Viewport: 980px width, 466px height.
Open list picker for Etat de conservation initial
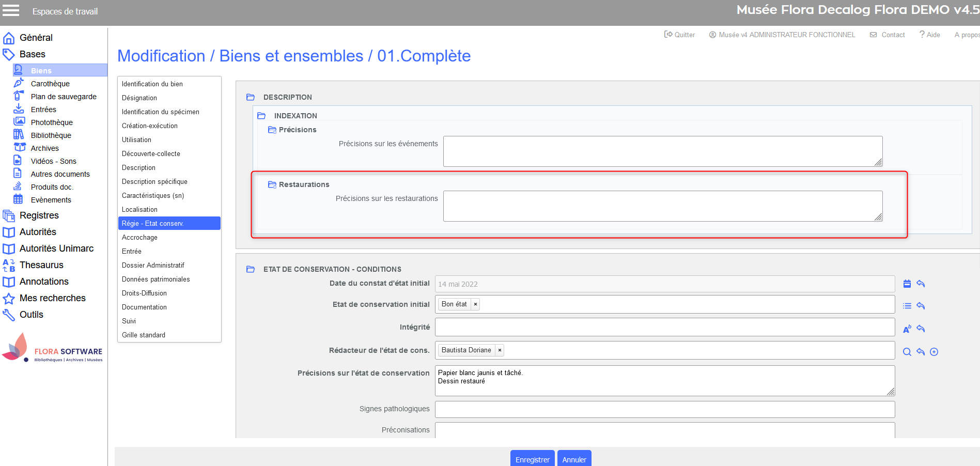(907, 306)
